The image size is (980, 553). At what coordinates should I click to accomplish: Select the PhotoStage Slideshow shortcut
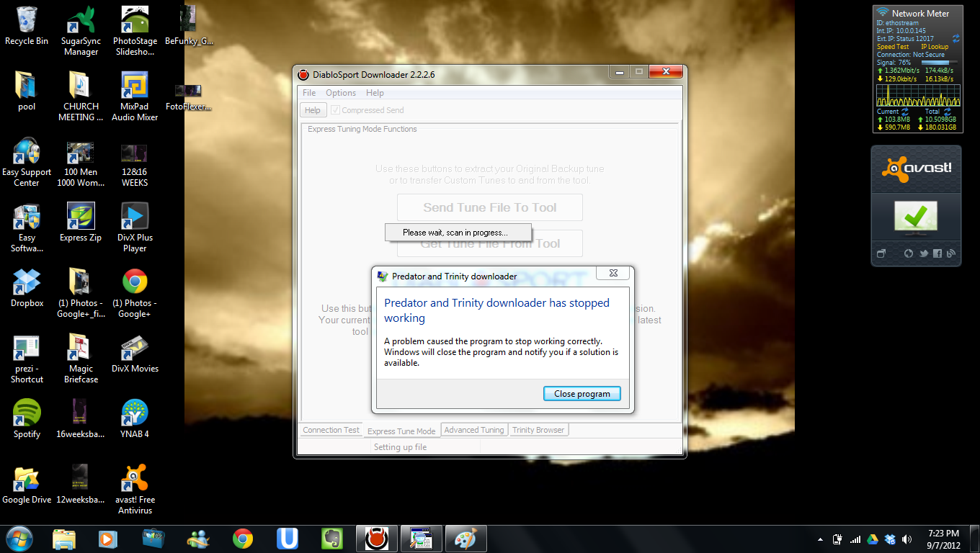135,31
